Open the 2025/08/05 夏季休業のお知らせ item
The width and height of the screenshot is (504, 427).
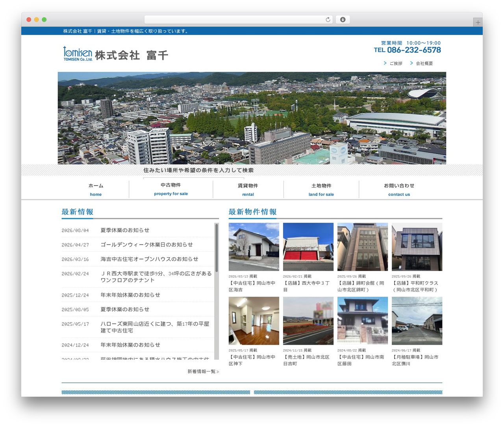(x=125, y=310)
